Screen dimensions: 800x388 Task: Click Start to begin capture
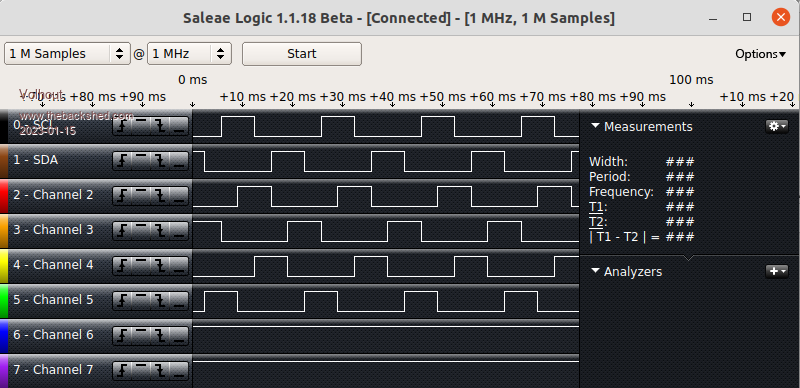pyautogui.click(x=302, y=54)
